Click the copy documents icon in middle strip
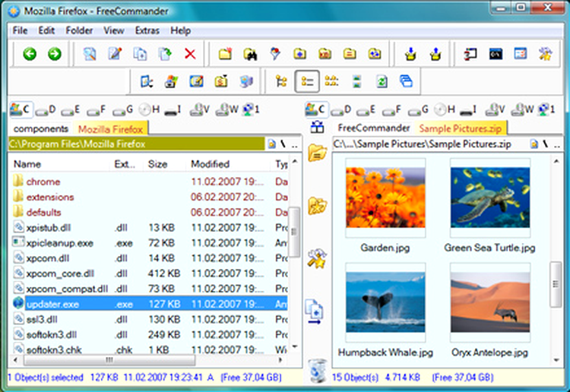570x392 pixels. coord(314,311)
